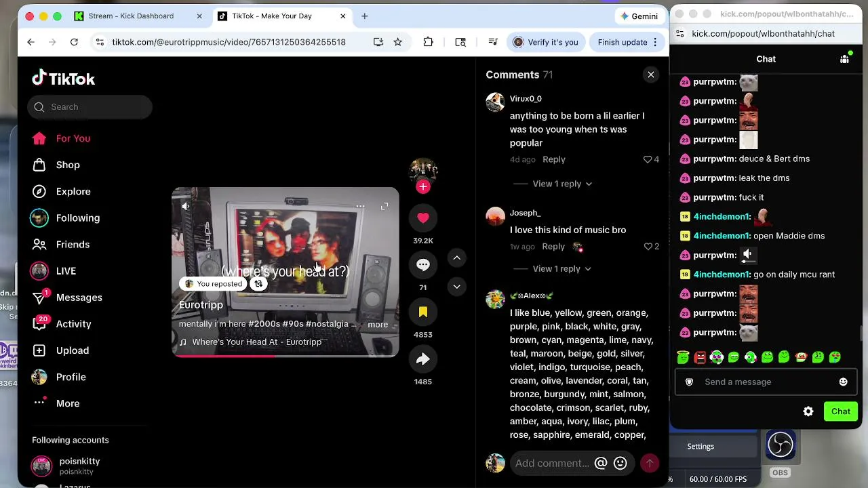Reply to Joseph_'s comment
Image resolution: width=868 pixels, height=488 pixels.
pos(553,247)
